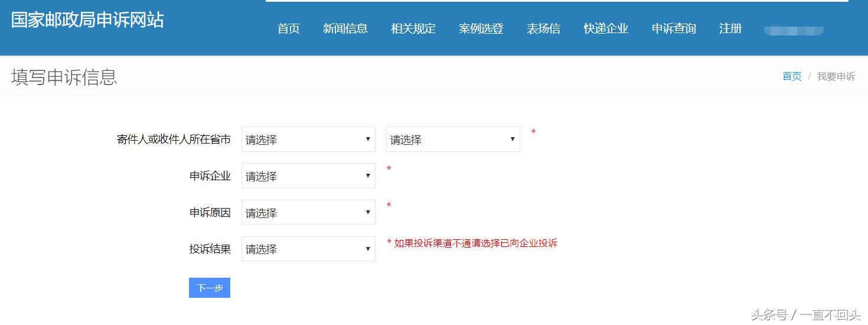868x325 pixels.
Task: Open the 首页 navigation menu item
Action: pos(289,28)
